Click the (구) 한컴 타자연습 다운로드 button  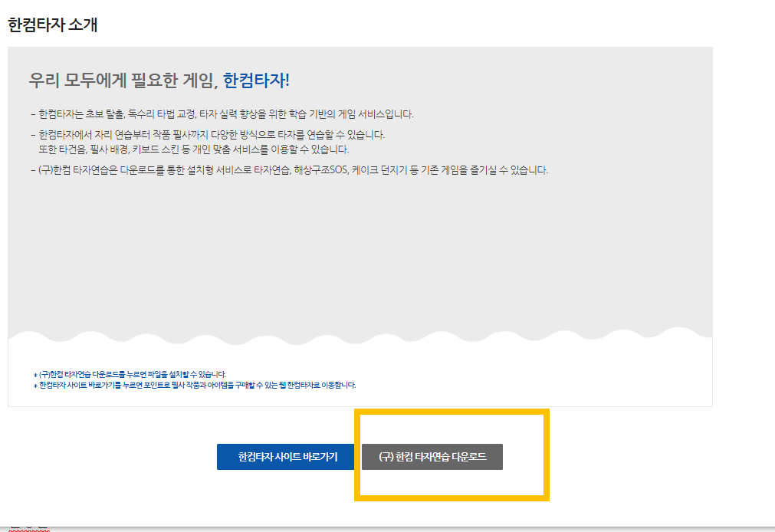click(x=432, y=456)
